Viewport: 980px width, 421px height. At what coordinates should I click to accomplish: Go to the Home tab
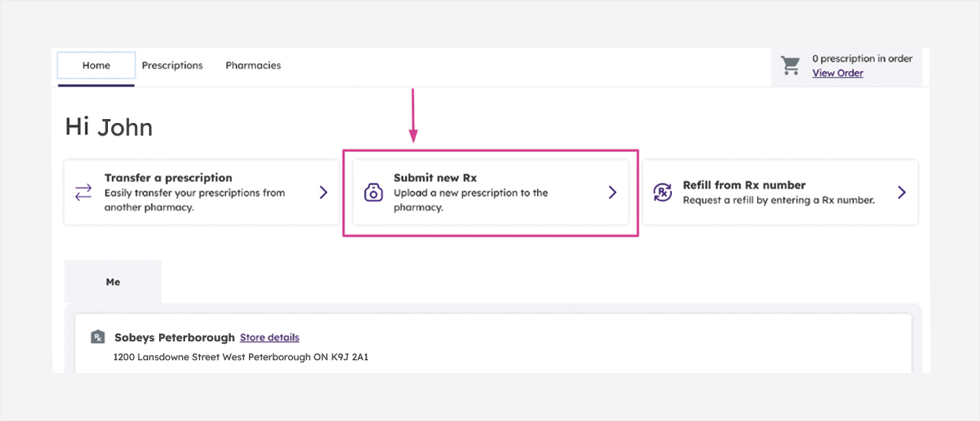coord(96,65)
